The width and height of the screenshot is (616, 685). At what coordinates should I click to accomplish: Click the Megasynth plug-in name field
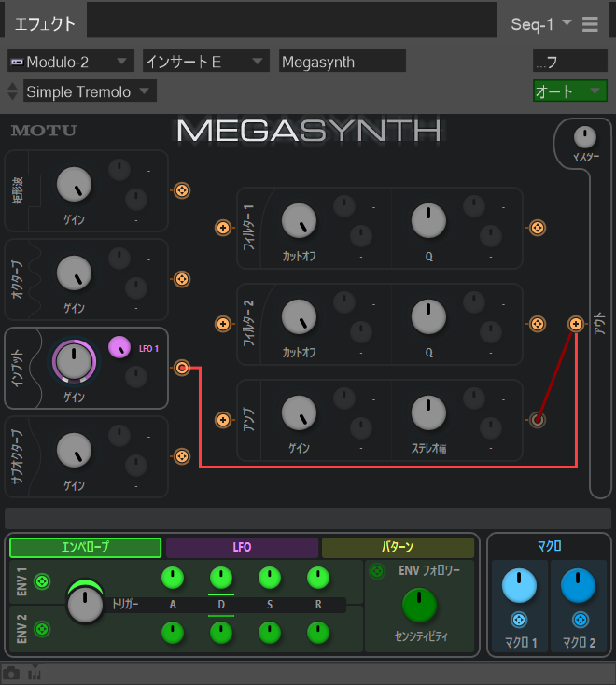pyautogui.click(x=343, y=62)
